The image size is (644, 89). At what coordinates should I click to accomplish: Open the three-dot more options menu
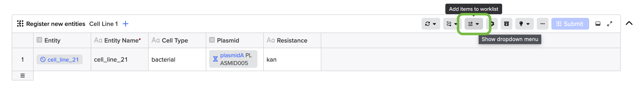[542, 24]
